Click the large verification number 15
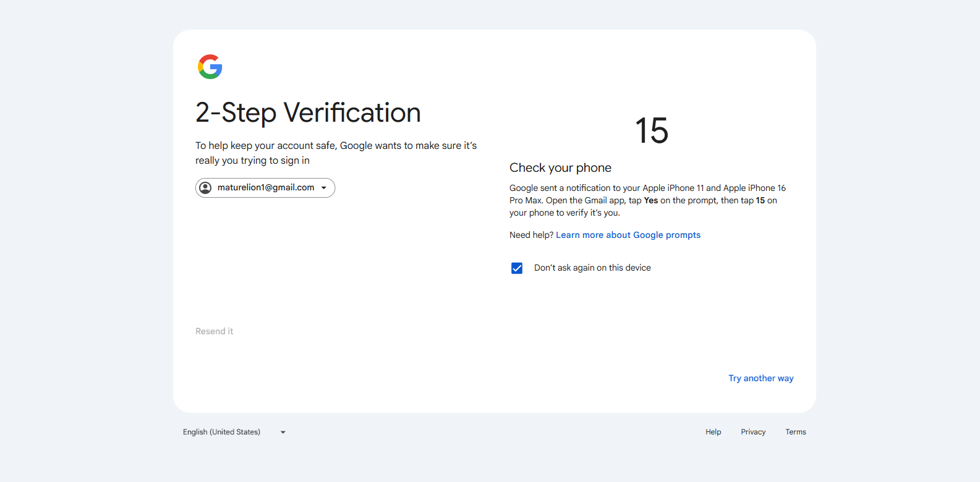Screen dimensions: 980x482 click(652, 131)
